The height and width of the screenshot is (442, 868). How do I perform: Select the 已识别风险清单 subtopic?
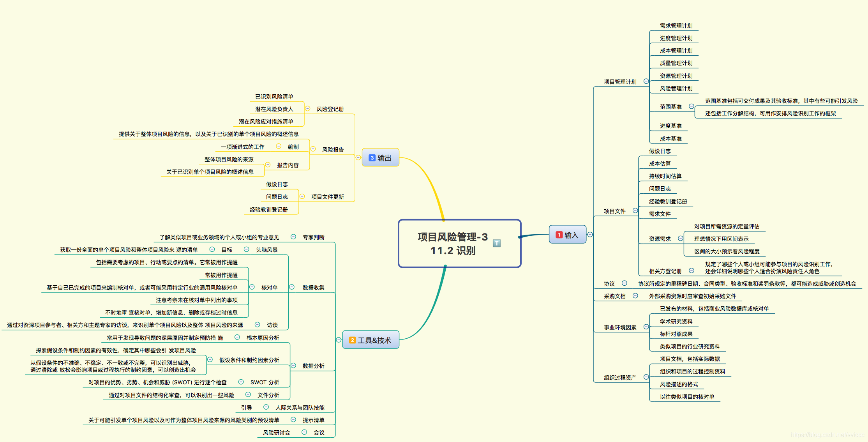274,97
